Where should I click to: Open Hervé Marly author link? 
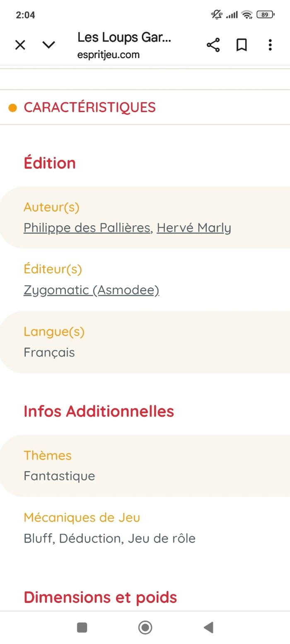point(194,228)
